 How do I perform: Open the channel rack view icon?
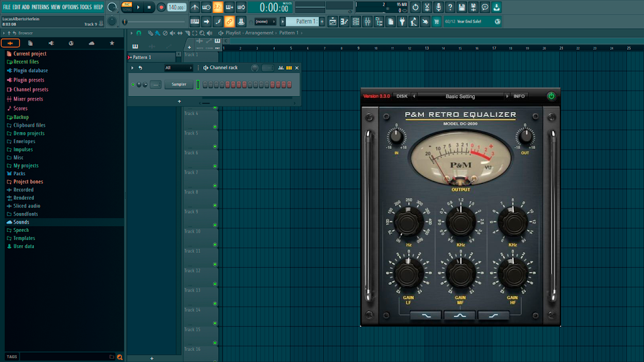tap(356, 21)
